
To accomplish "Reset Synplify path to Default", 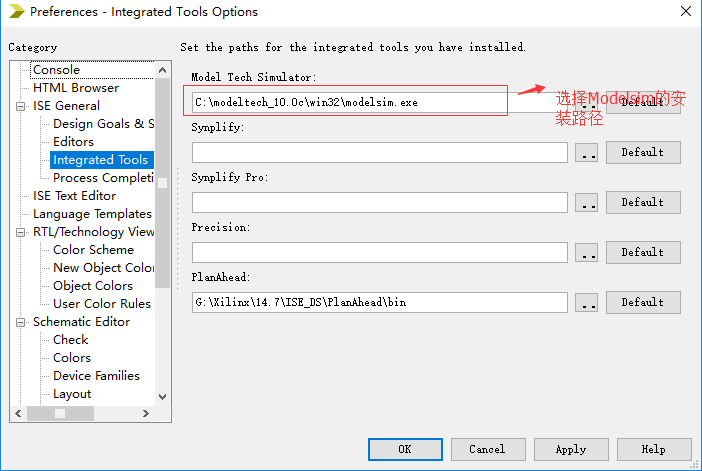I will pos(643,153).
